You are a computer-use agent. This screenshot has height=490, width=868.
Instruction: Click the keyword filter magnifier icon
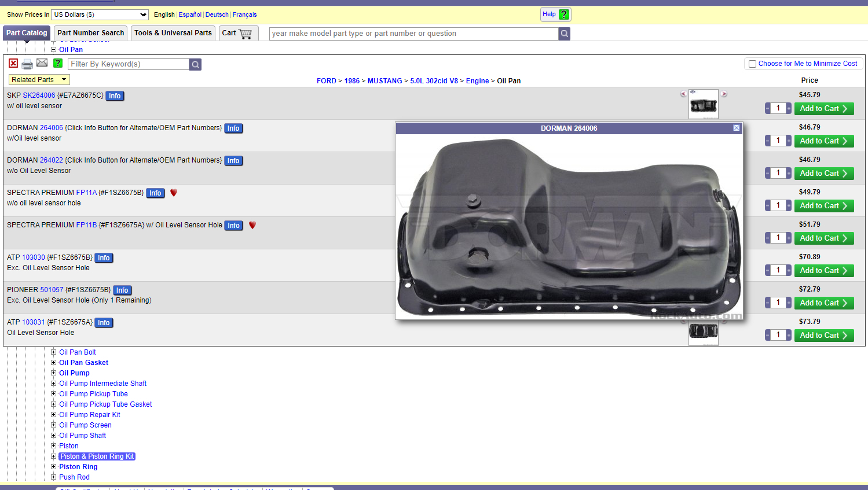pyautogui.click(x=196, y=65)
